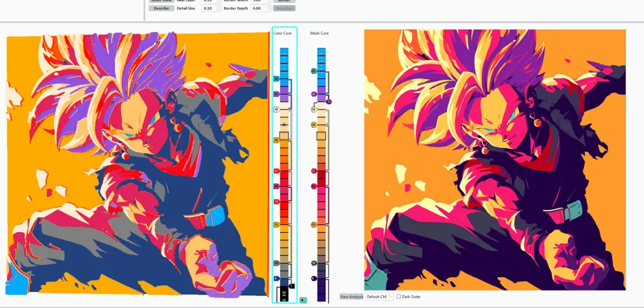
Task: Click the black layer 7 marker in Color Core
Action: (x=291, y=286)
